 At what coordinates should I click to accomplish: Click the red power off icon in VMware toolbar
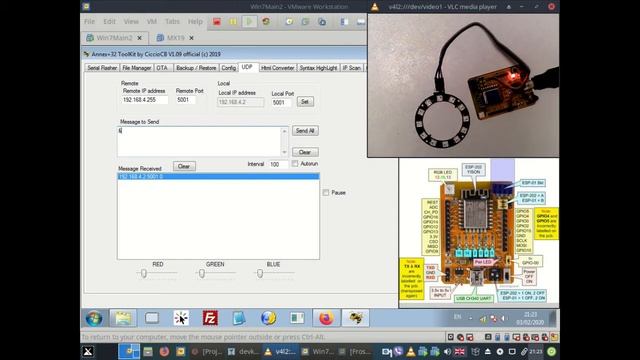tap(217, 22)
